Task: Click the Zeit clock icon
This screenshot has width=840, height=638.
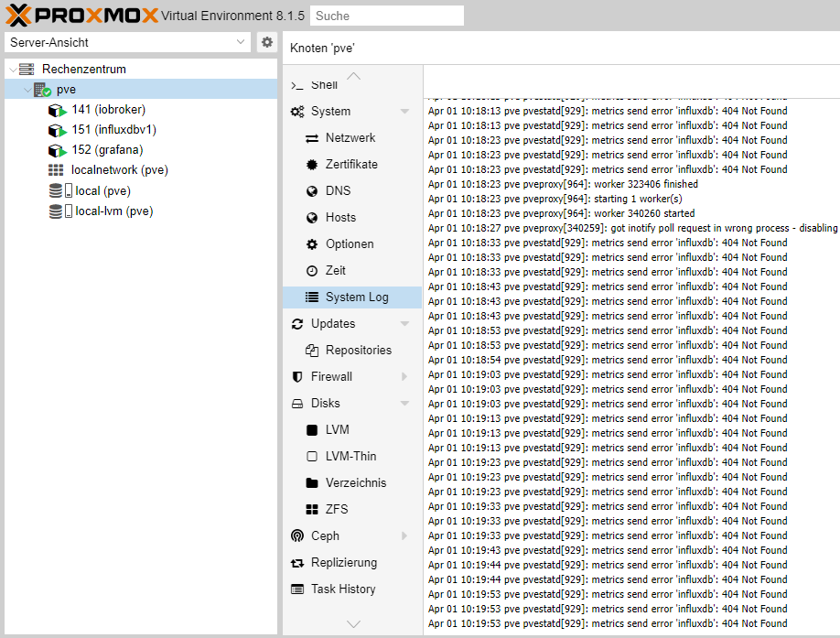Action: 312,271
